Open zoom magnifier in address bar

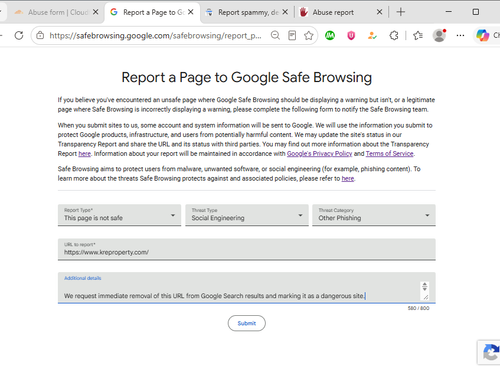coord(275,35)
